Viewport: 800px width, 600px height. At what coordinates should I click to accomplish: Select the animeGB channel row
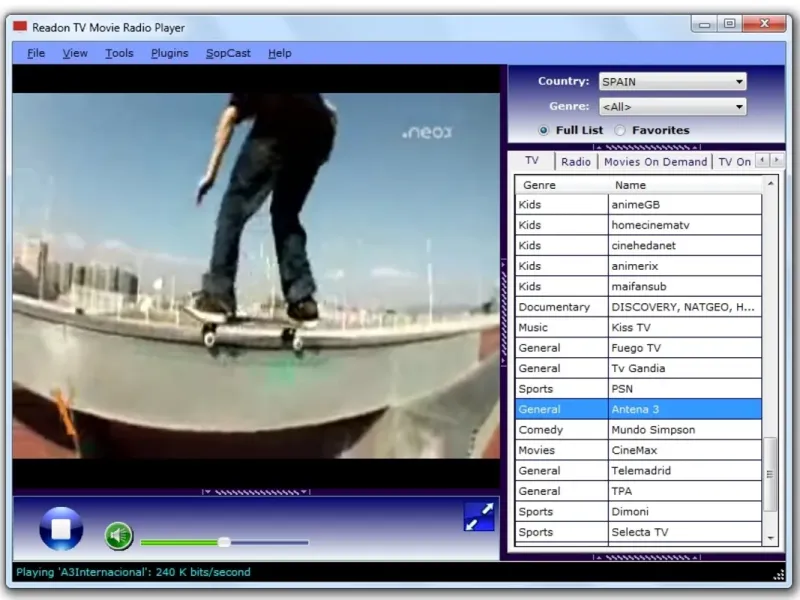[x=638, y=205]
